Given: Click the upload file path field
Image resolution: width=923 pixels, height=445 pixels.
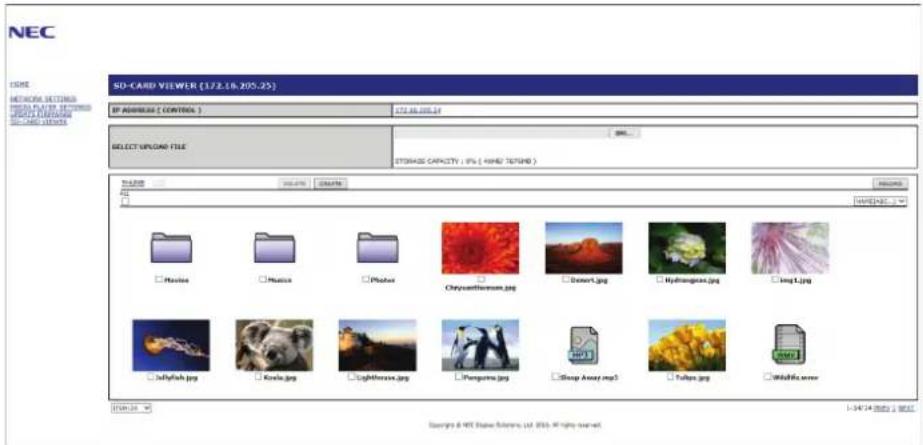Looking at the screenshot, I should pos(501,134).
